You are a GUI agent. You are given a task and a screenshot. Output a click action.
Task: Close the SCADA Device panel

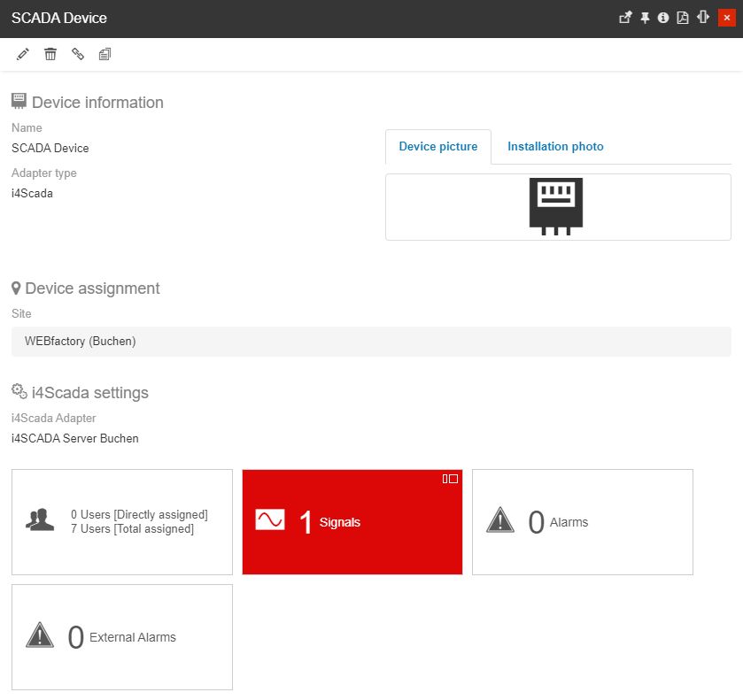pyautogui.click(x=726, y=18)
